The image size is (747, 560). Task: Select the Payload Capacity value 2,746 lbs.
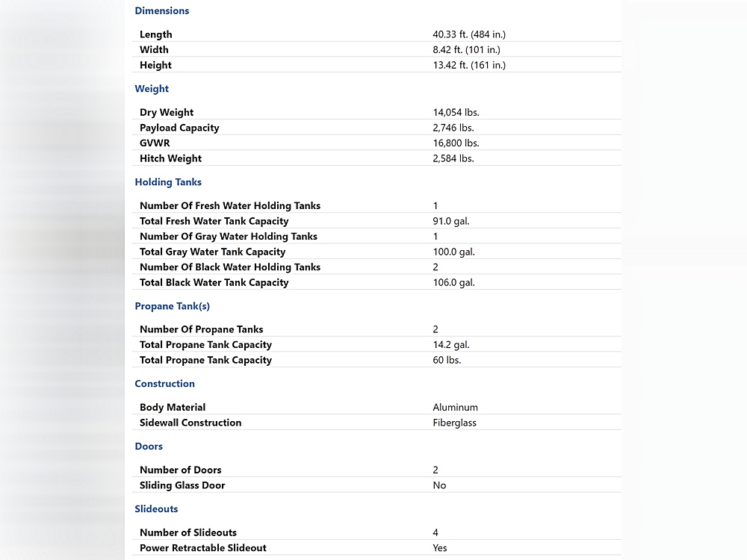(453, 128)
